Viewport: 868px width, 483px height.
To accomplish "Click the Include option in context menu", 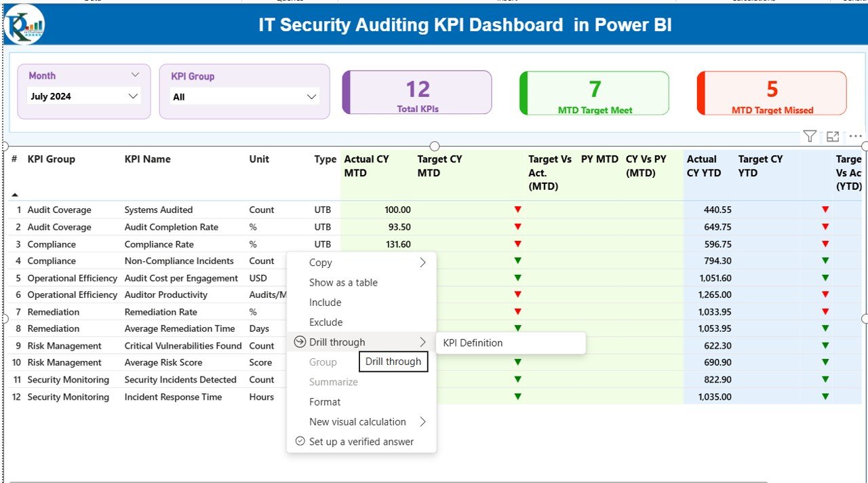I will point(325,303).
